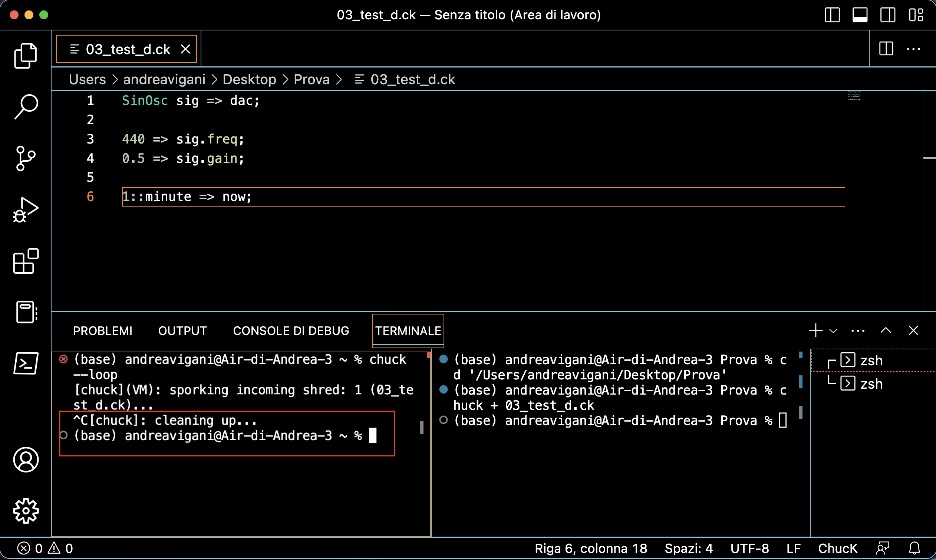Click line 6 in the code editor

click(x=483, y=197)
